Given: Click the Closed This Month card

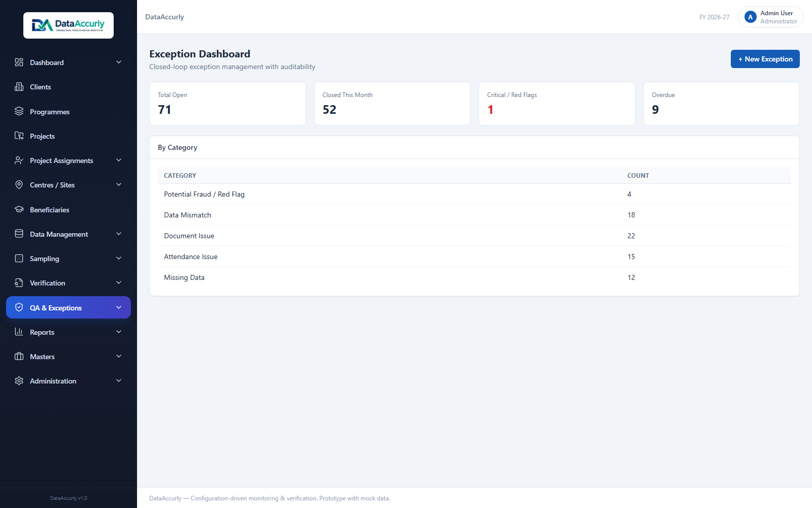Looking at the screenshot, I should [x=392, y=104].
